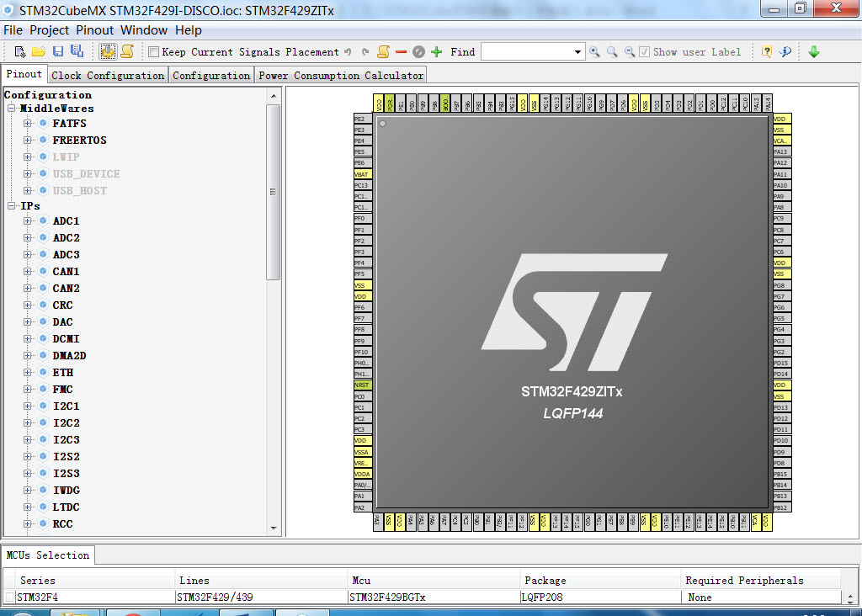Open the Pinout menu
The height and width of the screenshot is (616, 862).
click(x=94, y=30)
